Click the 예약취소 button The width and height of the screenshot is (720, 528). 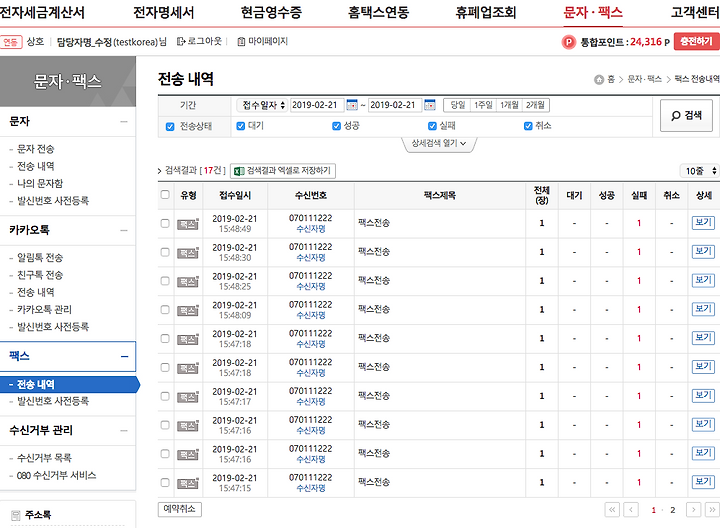(180, 509)
